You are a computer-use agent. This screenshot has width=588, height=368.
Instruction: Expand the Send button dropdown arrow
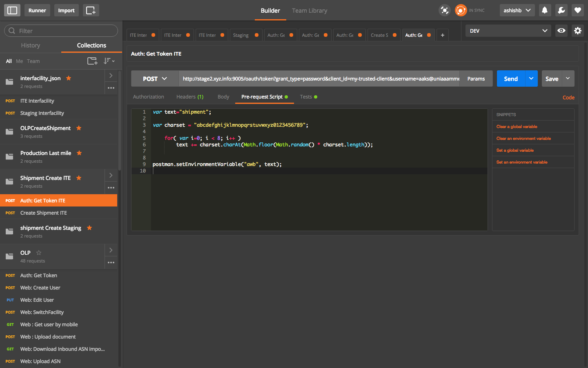[531, 79]
